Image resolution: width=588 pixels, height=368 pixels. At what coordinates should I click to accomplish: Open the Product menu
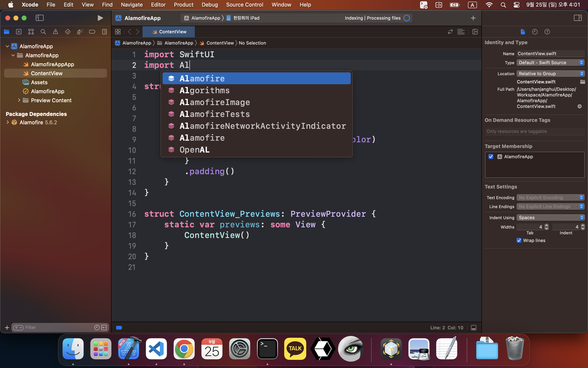pos(184,5)
